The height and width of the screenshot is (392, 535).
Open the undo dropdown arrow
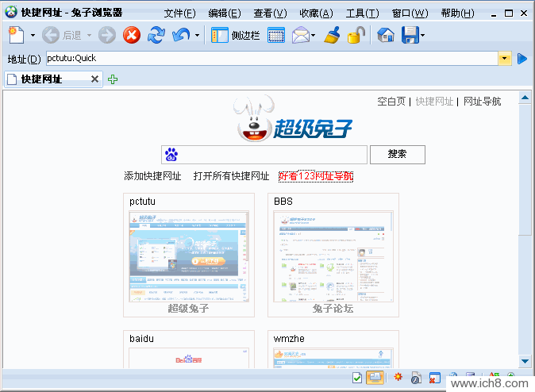197,35
